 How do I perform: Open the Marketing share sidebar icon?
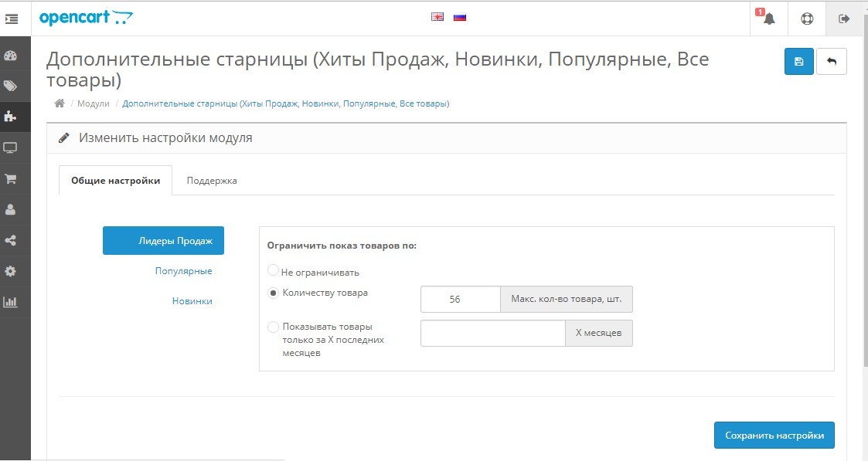[x=11, y=240]
